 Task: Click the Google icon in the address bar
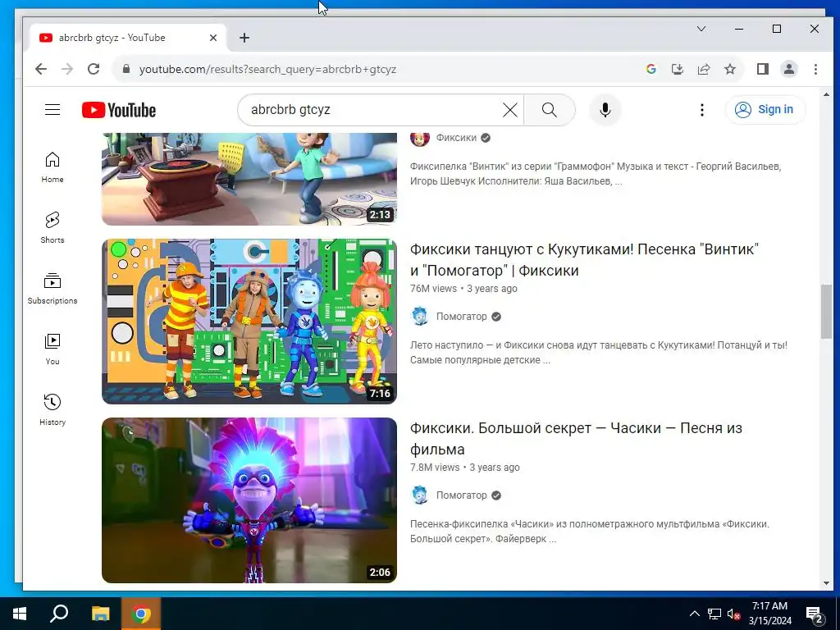pos(651,69)
